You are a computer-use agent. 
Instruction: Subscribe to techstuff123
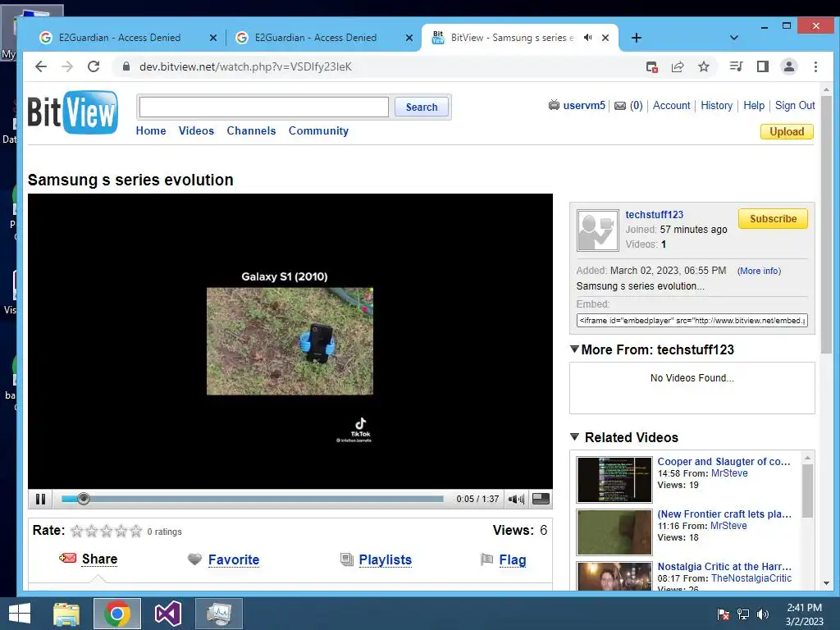pos(773,218)
